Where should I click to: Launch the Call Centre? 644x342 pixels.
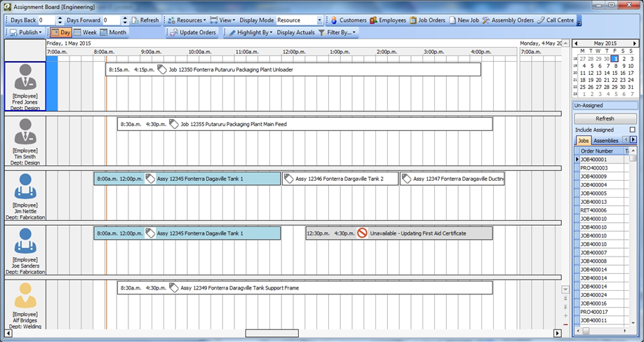[x=555, y=20]
